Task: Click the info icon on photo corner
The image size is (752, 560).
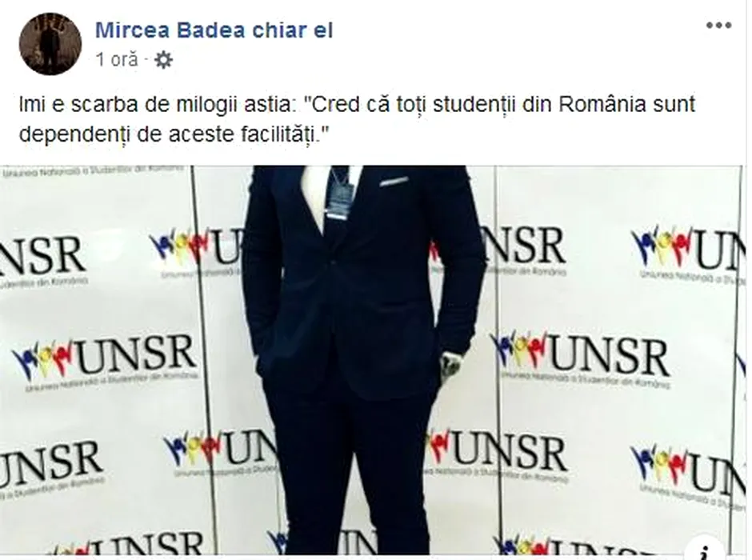Action: pyautogui.click(x=705, y=550)
